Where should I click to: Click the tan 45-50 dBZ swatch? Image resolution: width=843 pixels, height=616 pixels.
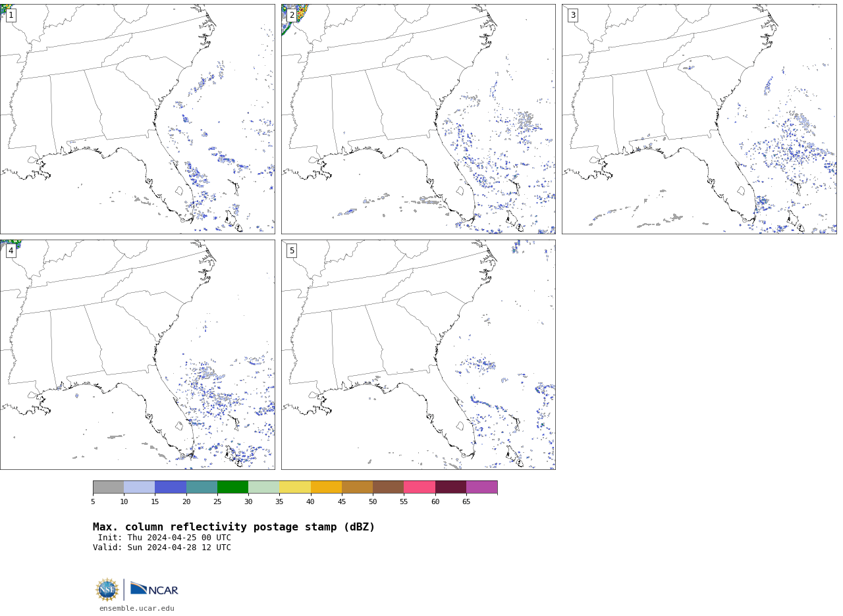pos(357,487)
